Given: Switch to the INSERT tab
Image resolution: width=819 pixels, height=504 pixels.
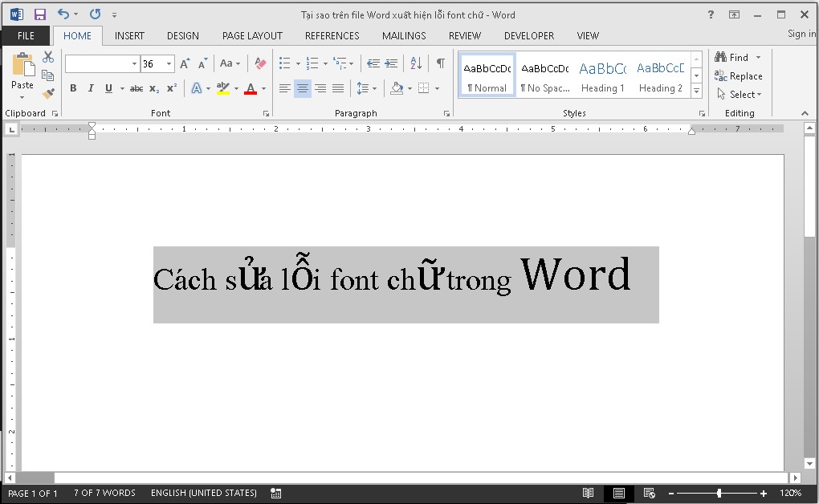Looking at the screenshot, I should [x=129, y=36].
